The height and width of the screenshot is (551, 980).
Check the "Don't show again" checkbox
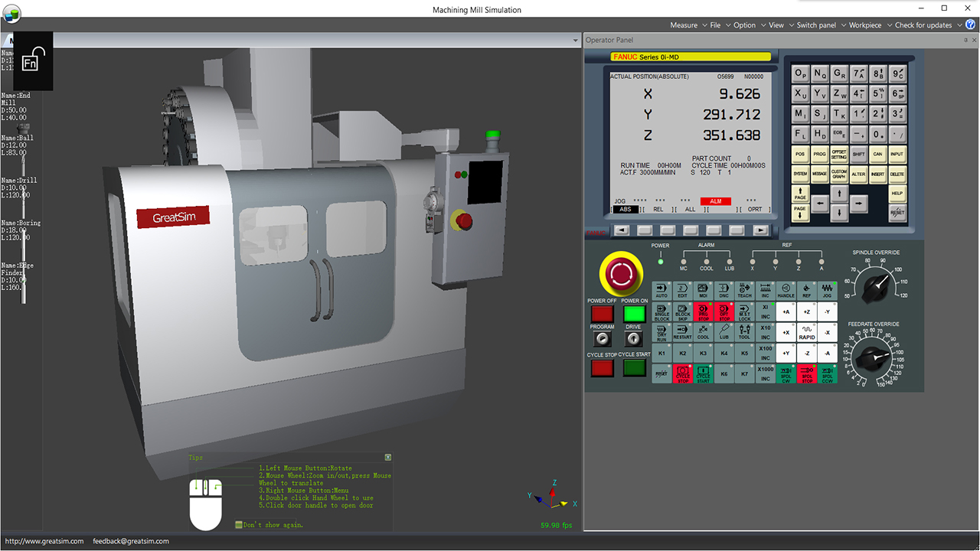coord(240,525)
